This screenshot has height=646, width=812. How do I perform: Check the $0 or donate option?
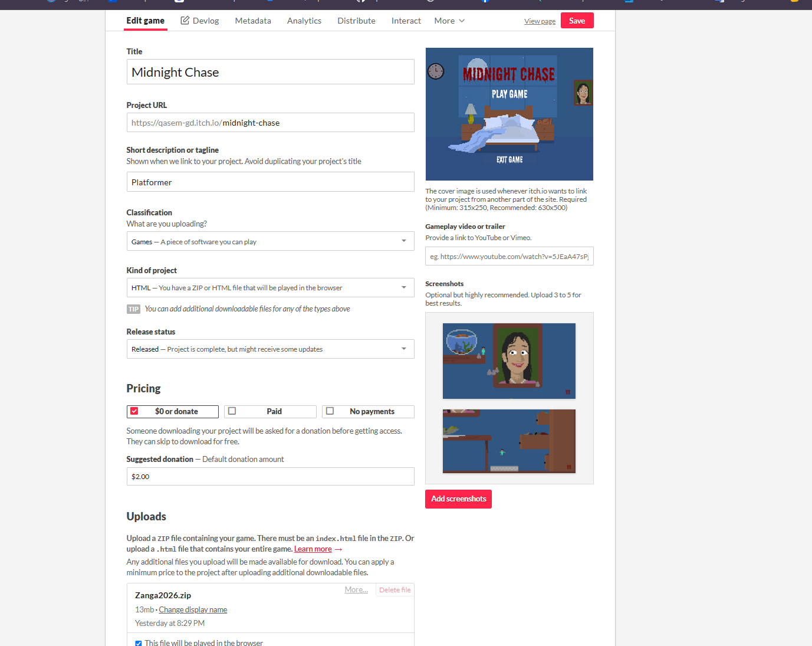[x=134, y=411]
